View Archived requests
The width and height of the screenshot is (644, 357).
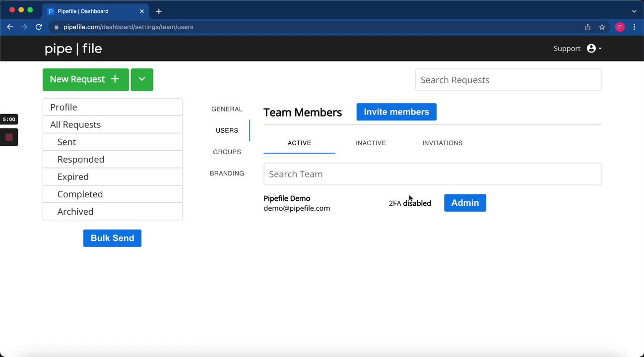113,211
